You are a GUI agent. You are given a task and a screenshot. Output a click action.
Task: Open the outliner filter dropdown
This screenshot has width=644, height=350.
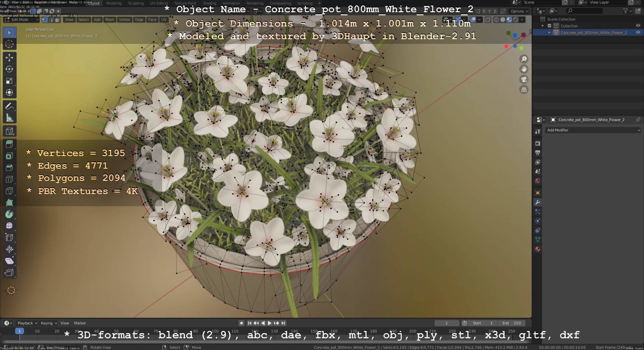628,11
